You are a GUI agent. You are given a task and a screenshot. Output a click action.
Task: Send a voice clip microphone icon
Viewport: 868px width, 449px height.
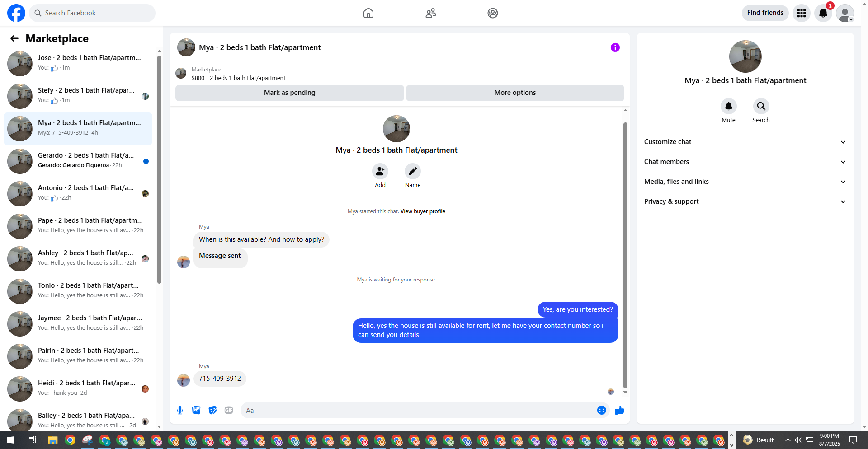180,410
